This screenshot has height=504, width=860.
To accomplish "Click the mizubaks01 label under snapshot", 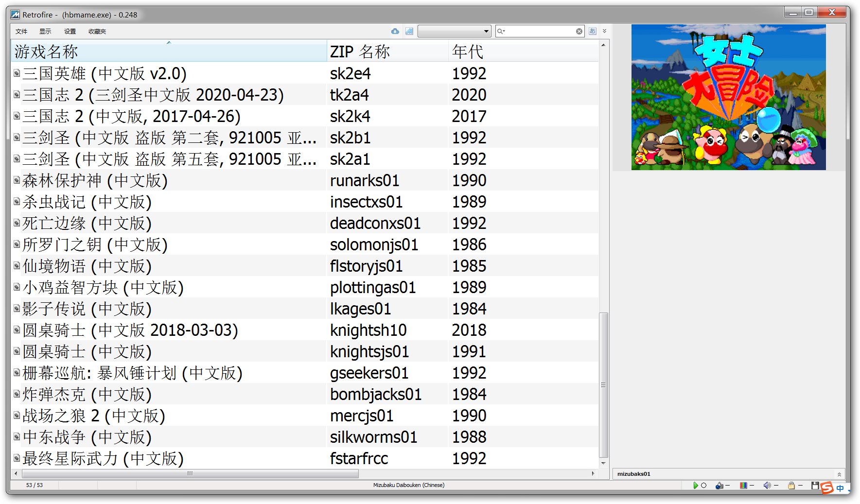I will tap(633, 474).
